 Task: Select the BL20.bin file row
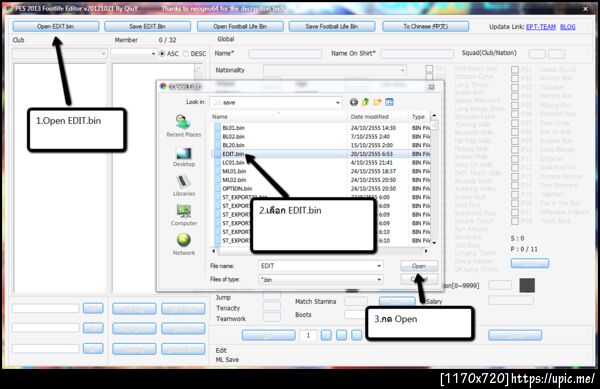[x=321, y=145]
